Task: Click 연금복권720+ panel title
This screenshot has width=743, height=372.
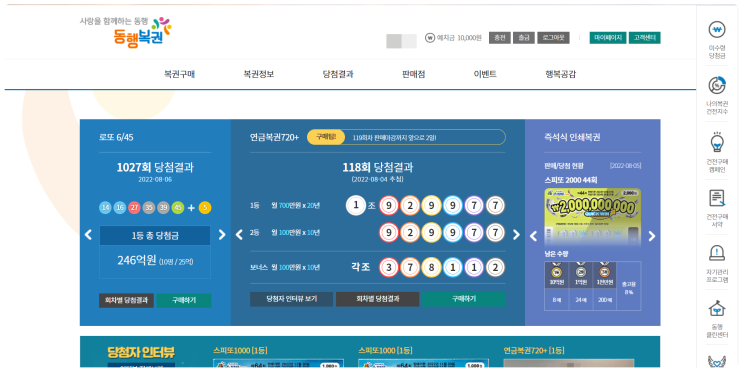Action: pos(274,137)
